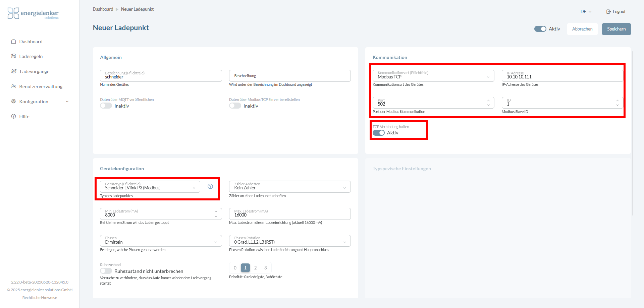
Task: Click the Hilfe question mark icon
Action: point(13,117)
